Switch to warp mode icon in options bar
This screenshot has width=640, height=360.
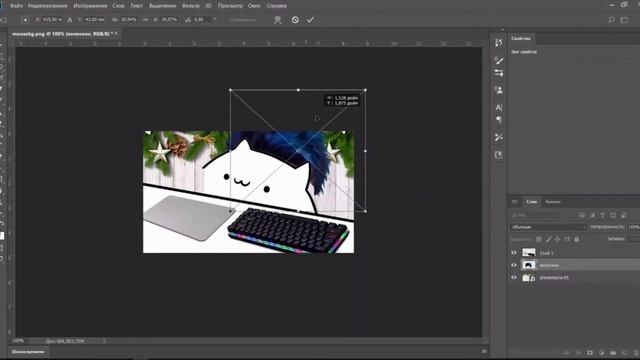tap(278, 20)
